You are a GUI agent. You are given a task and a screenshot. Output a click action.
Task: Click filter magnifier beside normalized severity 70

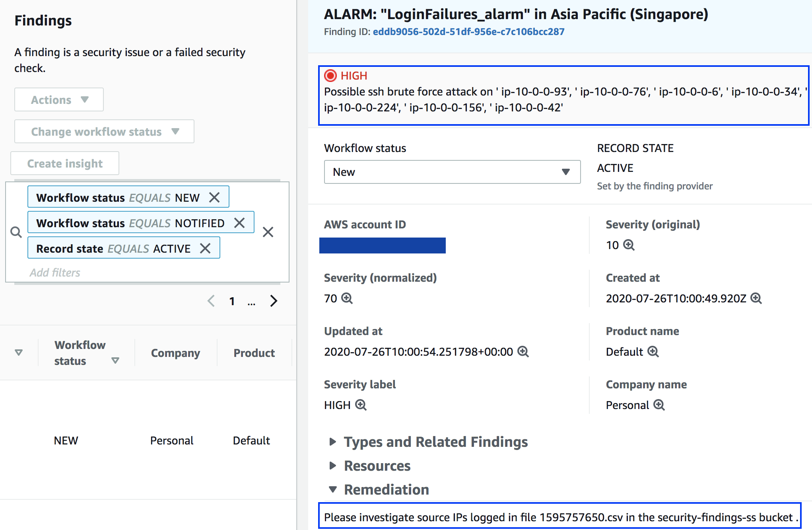[347, 298]
